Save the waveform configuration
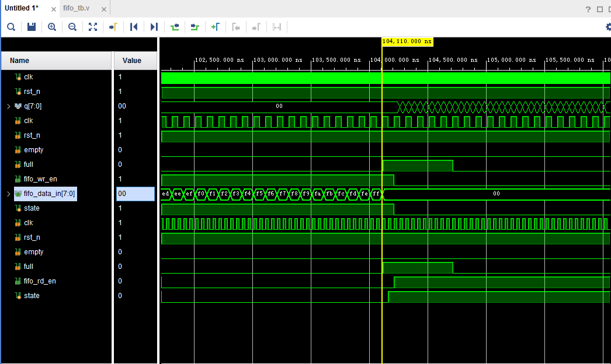611x364 pixels. click(32, 27)
